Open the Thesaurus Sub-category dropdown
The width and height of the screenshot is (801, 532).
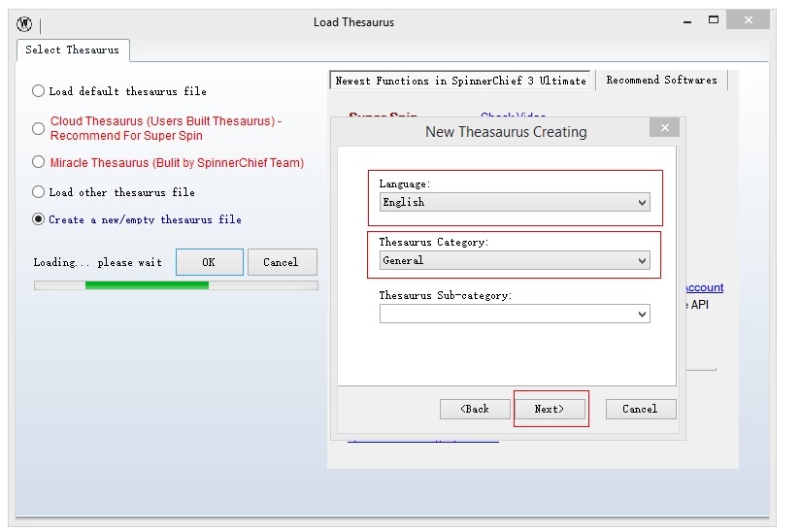[514, 314]
